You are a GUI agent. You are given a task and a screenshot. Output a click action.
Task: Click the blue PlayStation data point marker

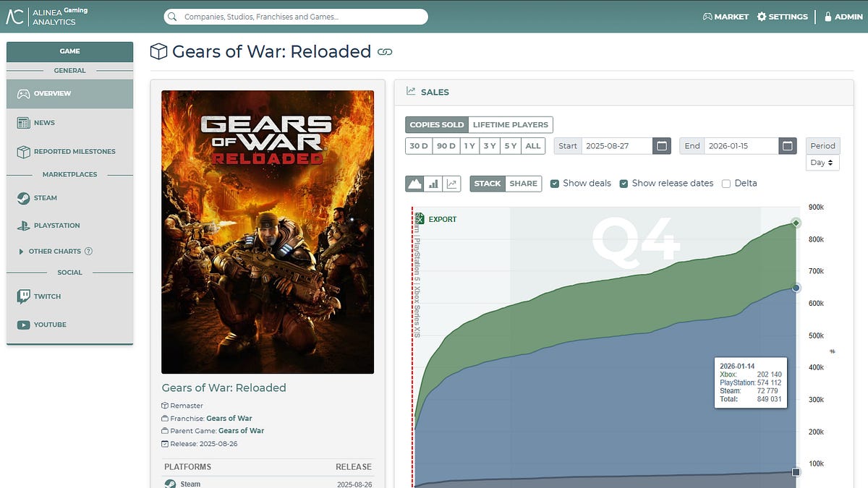point(796,288)
